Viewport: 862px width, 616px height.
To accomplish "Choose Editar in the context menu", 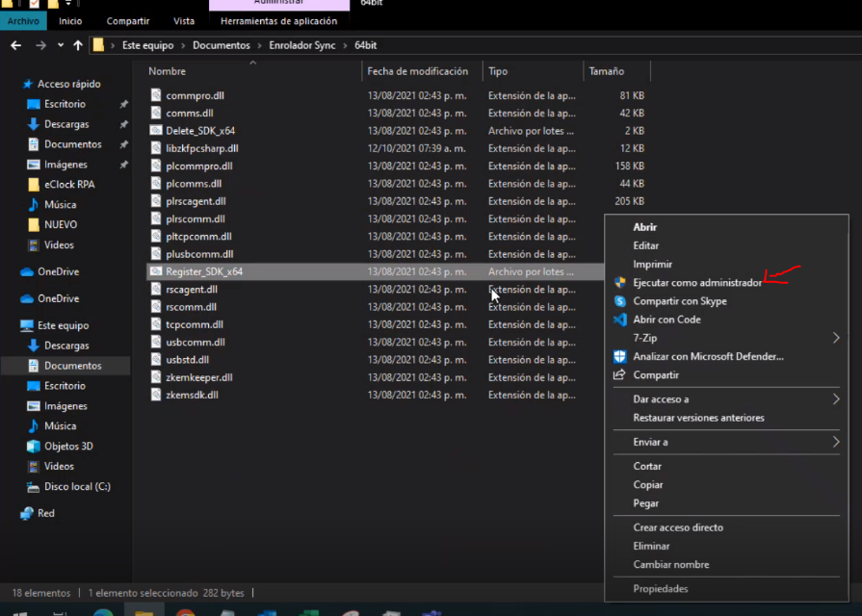I will pos(646,245).
